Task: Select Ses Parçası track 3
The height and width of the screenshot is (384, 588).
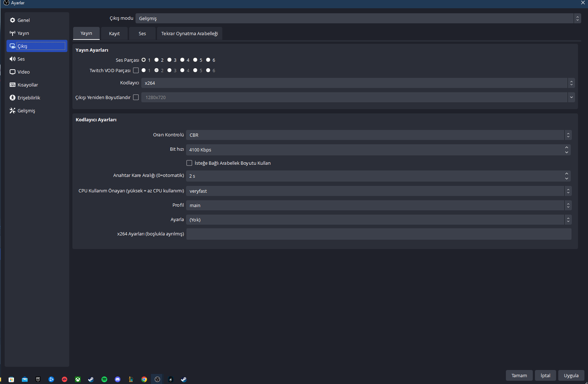Action: click(x=170, y=60)
